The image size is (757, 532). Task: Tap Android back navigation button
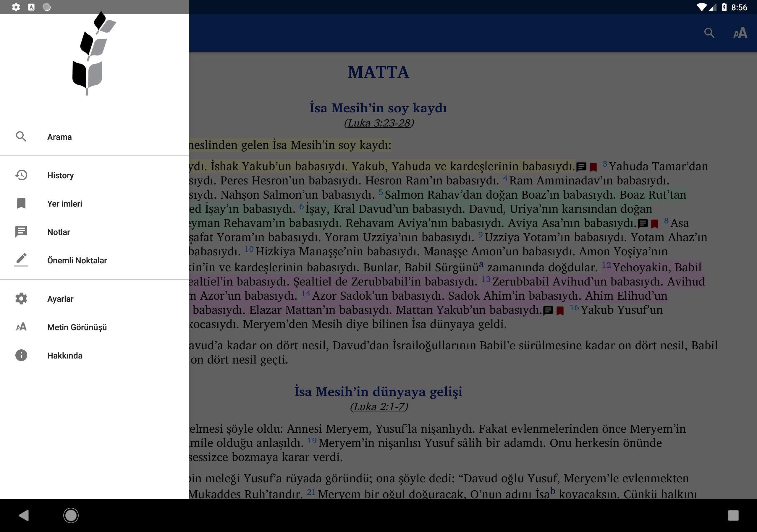click(24, 515)
